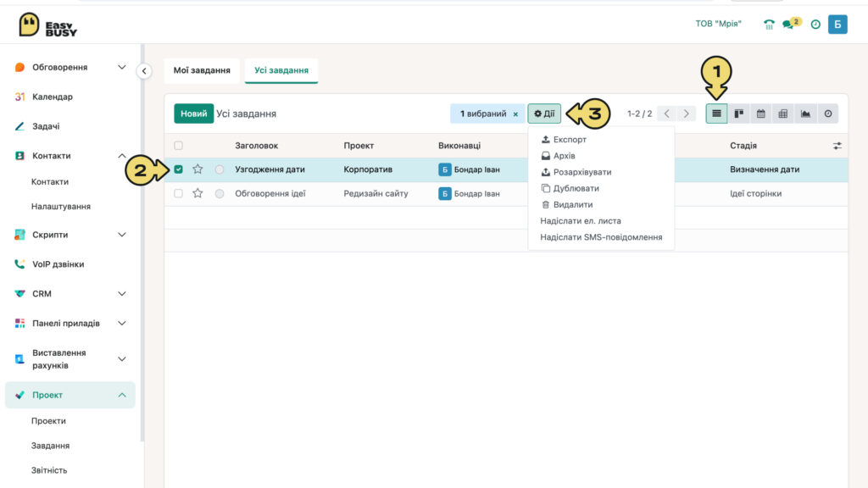Open Контакти submenu link
Viewport: 868px width, 488px height.
pyautogui.click(x=50, y=181)
